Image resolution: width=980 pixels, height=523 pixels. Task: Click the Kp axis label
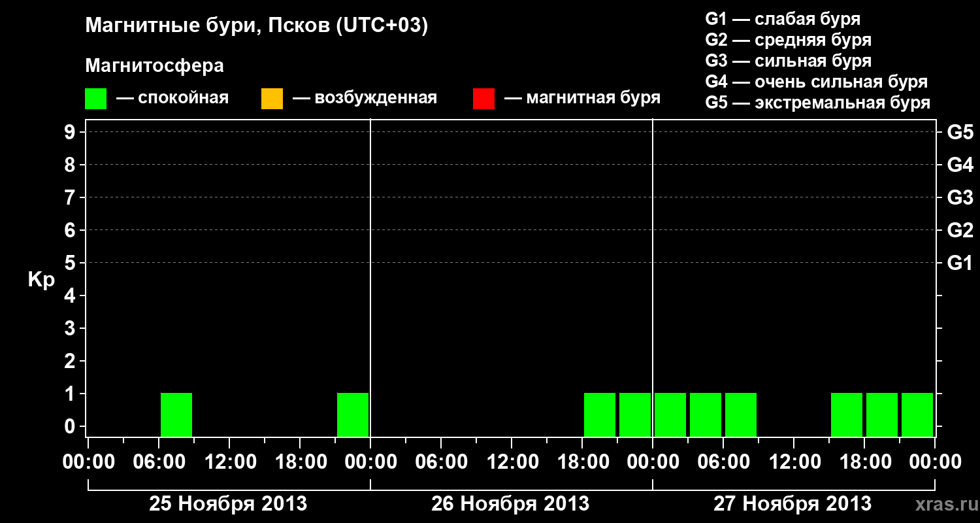click(41, 280)
